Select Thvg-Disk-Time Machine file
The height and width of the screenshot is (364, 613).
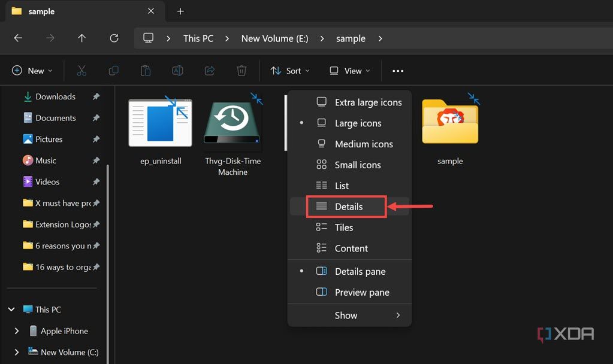click(x=232, y=135)
